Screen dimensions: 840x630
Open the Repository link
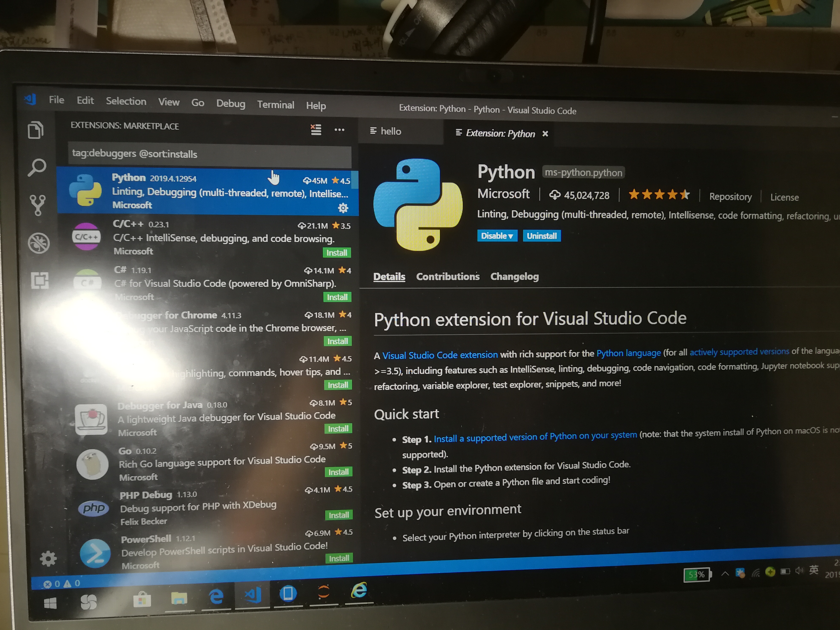[730, 197]
